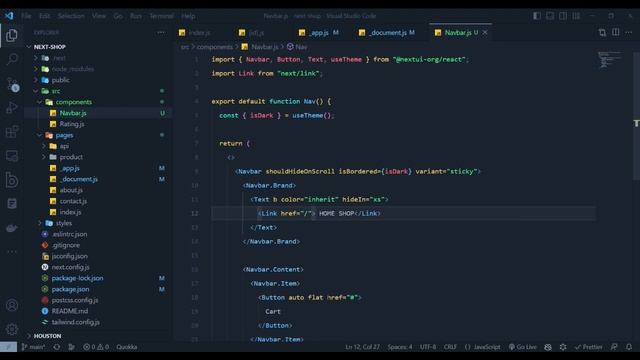The height and width of the screenshot is (360, 640).
Task: Click the remote window status icon
Action: pos(8,347)
